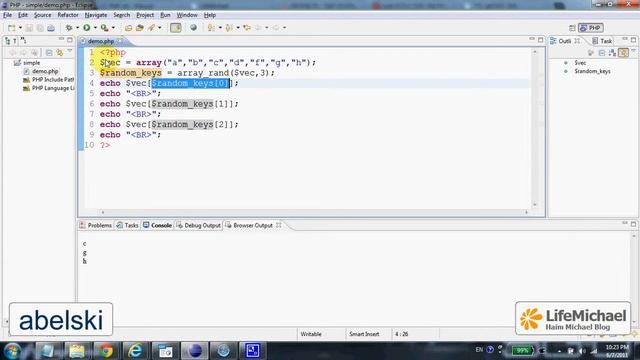Click the Last Edit Location icon
This screenshot has width=640, height=360.
pyautogui.click(x=247, y=28)
